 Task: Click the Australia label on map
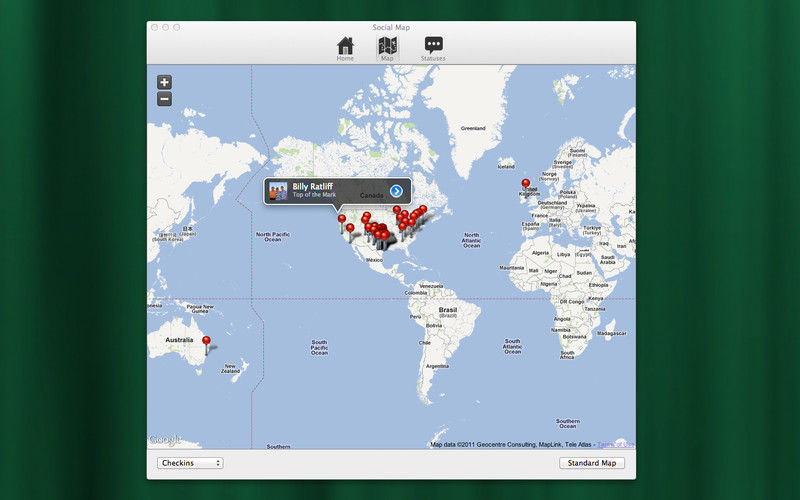(x=179, y=340)
